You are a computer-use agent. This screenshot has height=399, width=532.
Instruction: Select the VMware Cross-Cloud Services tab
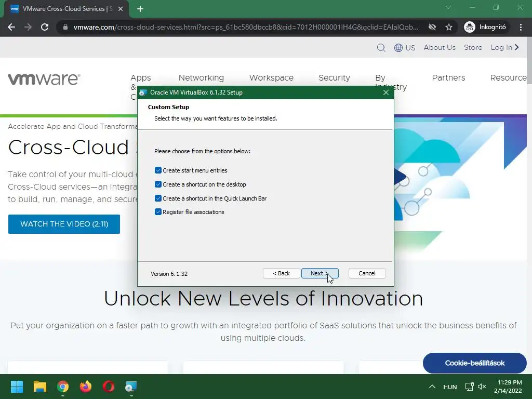point(66,9)
